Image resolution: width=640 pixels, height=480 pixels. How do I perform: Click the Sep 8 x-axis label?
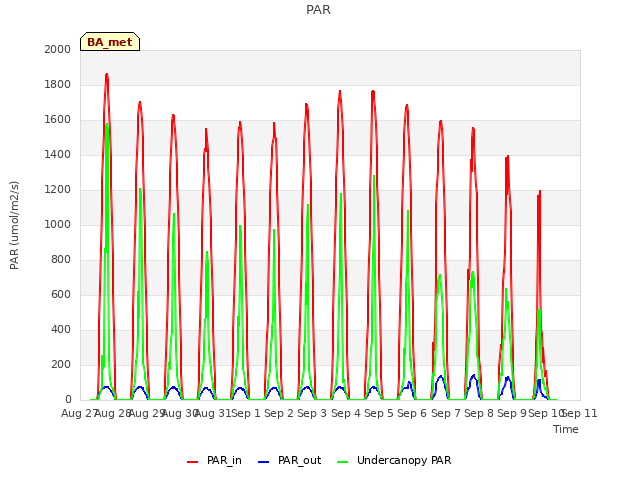coord(479,413)
